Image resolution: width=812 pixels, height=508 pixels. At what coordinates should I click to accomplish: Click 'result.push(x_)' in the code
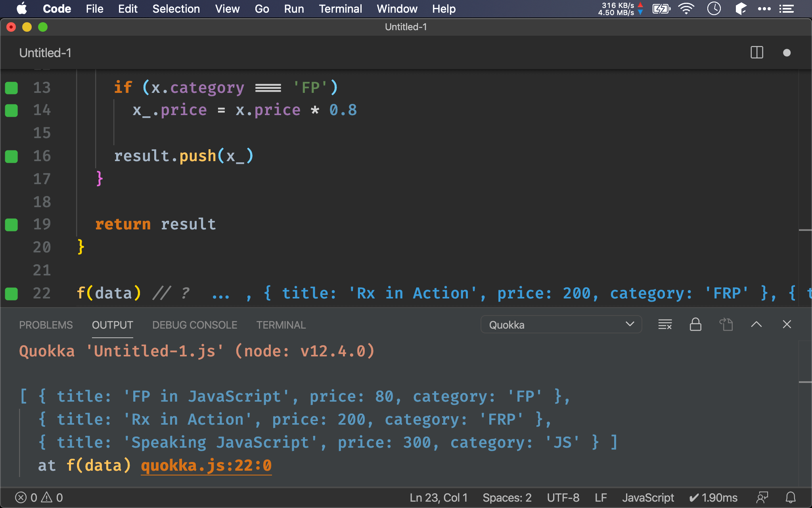[x=184, y=156]
